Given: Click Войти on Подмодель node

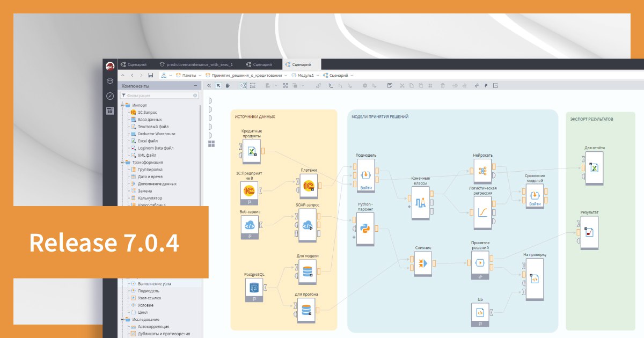Looking at the screenshot, I should (366, 188).
